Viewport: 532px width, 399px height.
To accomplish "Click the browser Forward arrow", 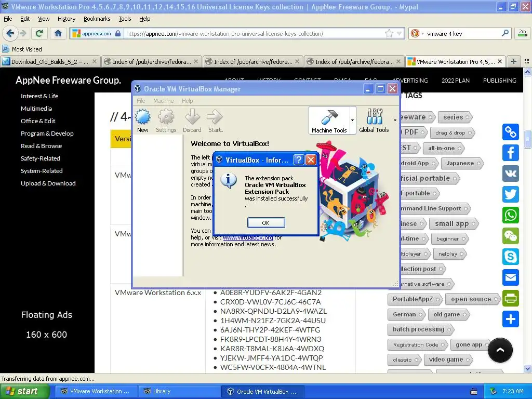I will pyautogui.click(x=23, y=33).
